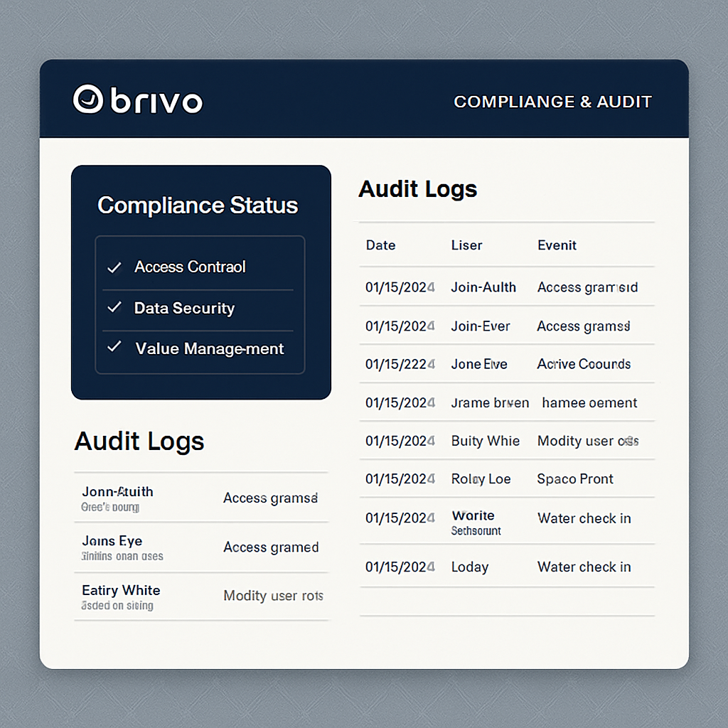Toggle the Access Control compliance checkmark
728x728 pixels.
114,267
